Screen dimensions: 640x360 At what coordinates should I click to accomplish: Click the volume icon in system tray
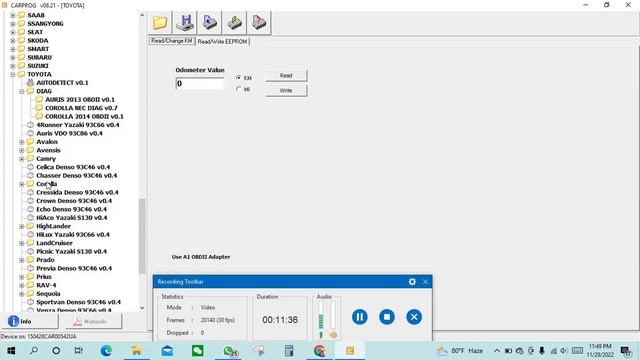564,351
